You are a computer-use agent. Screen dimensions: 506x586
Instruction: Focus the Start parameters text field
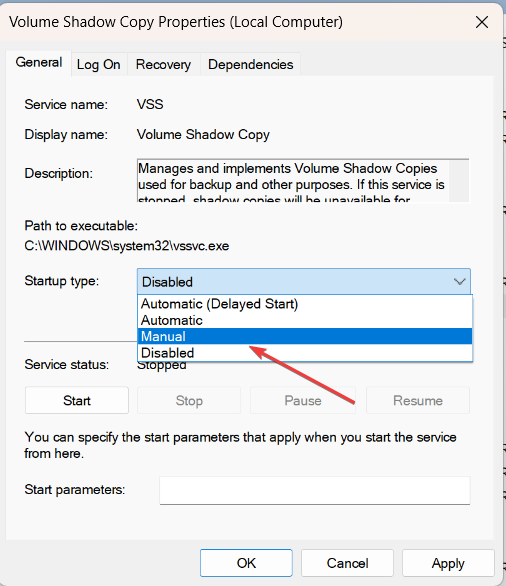click(315, 490)
